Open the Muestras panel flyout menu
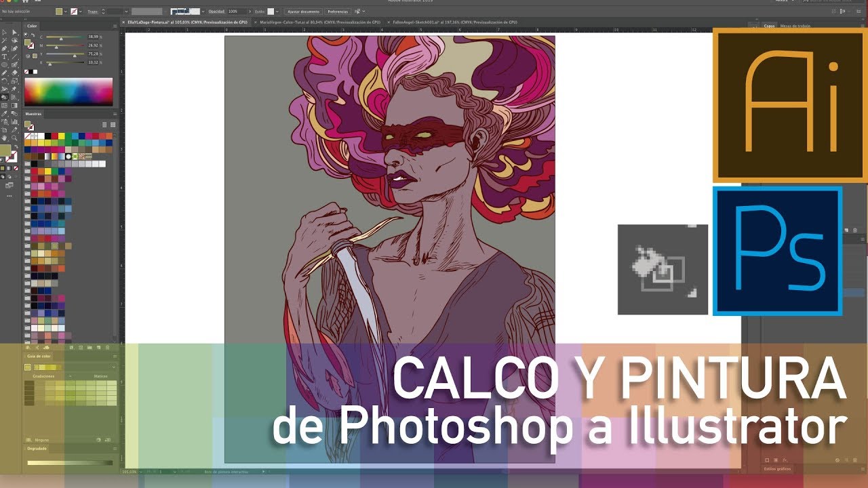 pos(115,114)
